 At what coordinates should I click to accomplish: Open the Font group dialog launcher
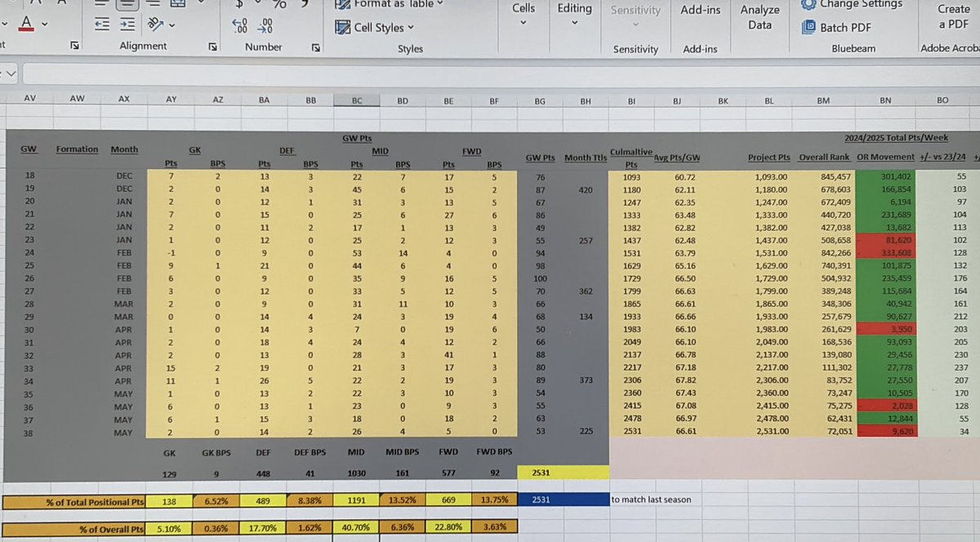74,46
